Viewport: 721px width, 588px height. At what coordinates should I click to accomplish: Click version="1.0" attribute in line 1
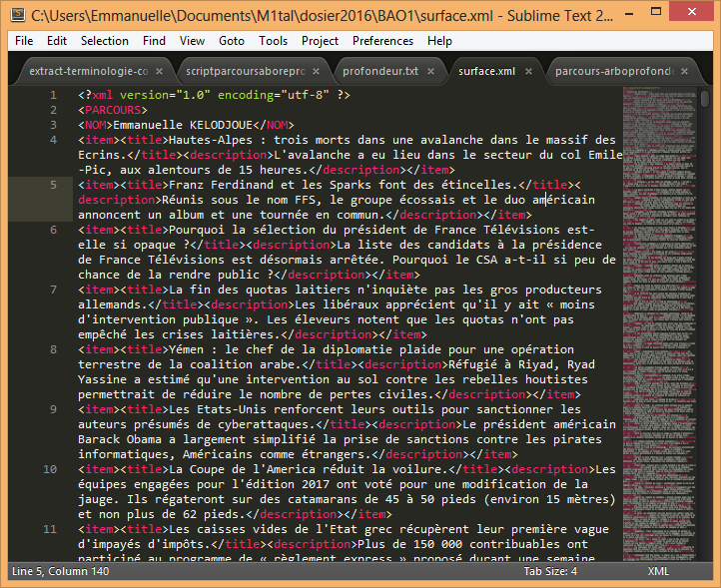click(x=165, y=95)
